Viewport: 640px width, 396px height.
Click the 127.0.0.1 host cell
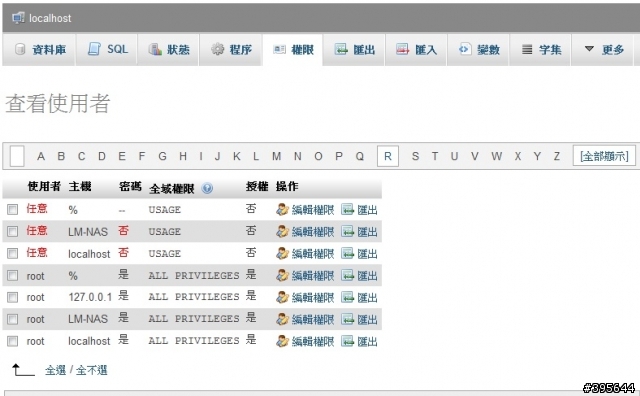[x=90, y=297]
